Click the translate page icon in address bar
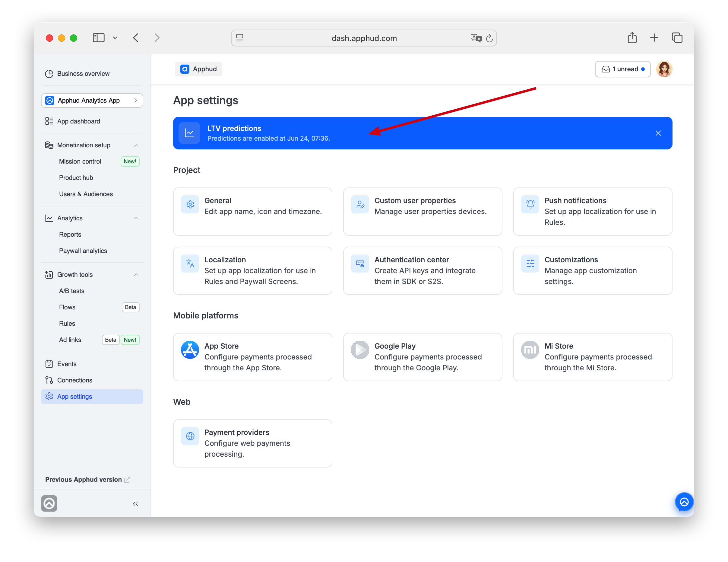The width and height of the screenshot is (728, 562). [476, 38]
